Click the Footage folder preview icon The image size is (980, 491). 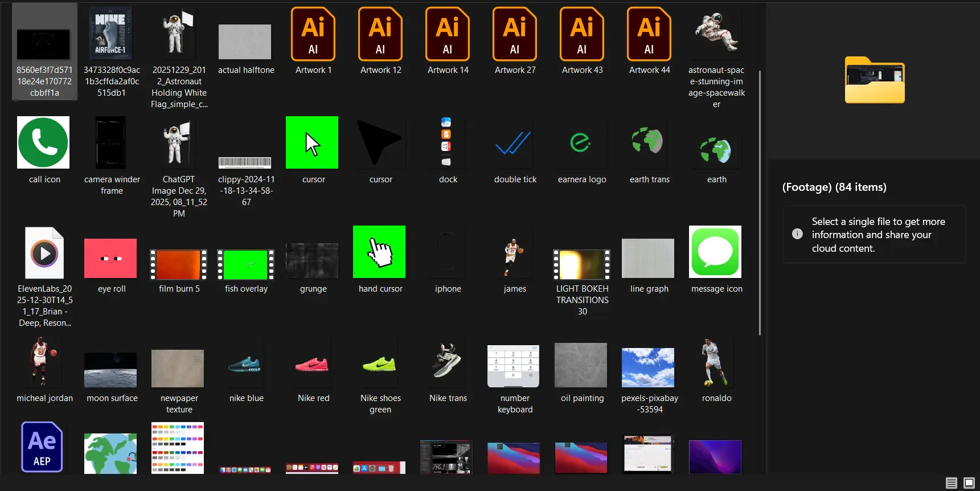pos(874,80)
